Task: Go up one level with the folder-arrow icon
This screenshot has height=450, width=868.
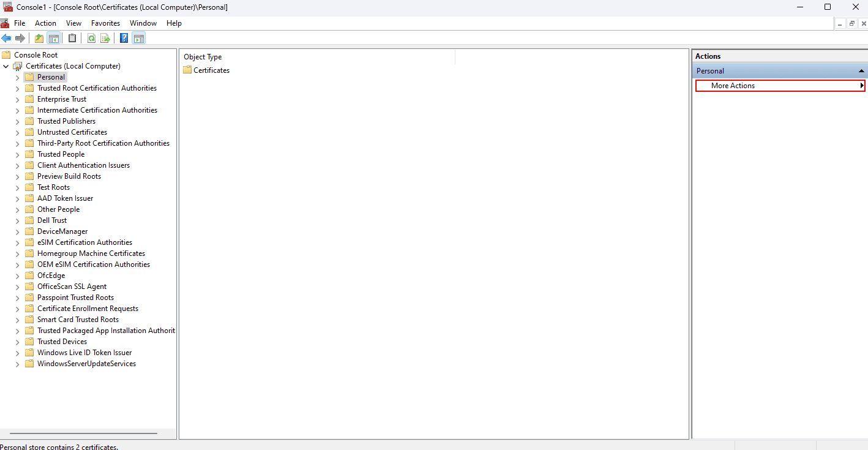Action: point(39,39)
